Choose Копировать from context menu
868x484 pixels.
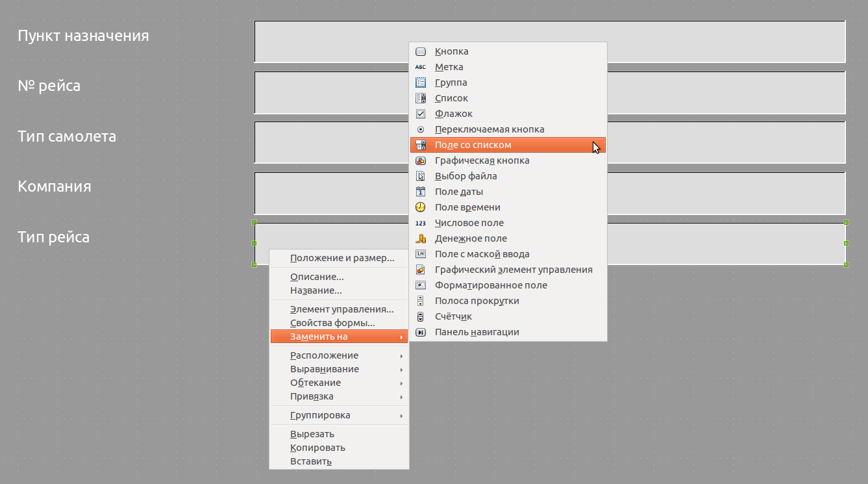(339, 448)
